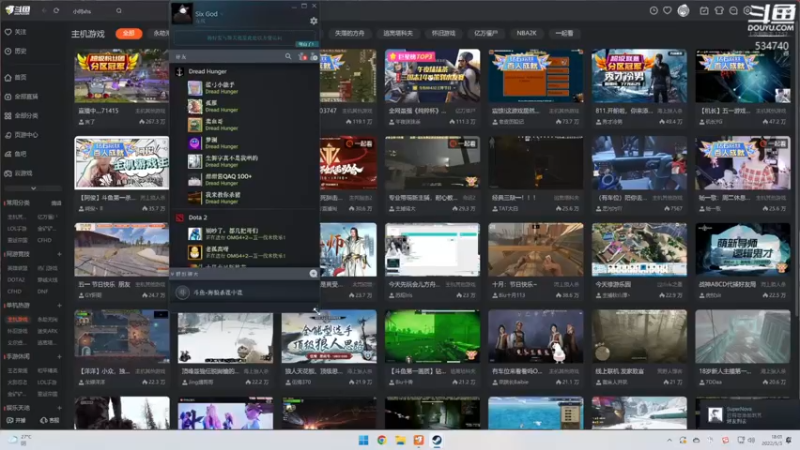Expand 网游竞技 category with plus
The width and height of the screenshot is (800, 450).
click(60, 254)
